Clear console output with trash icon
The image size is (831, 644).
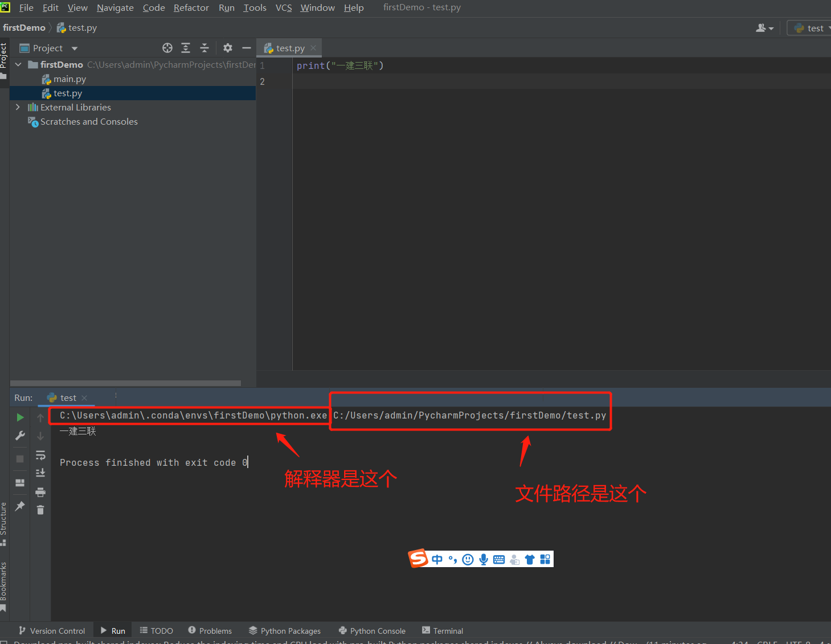point(40,510)
